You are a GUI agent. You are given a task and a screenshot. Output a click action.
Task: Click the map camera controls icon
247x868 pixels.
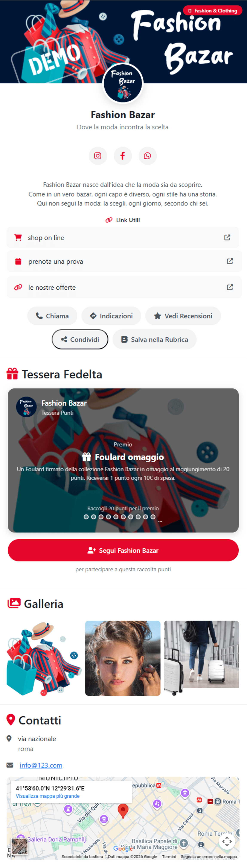(227, 841)
